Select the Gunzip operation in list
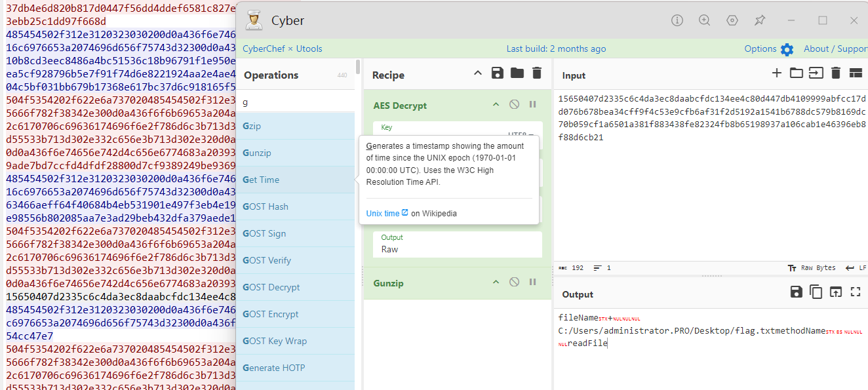 [296, 153]
